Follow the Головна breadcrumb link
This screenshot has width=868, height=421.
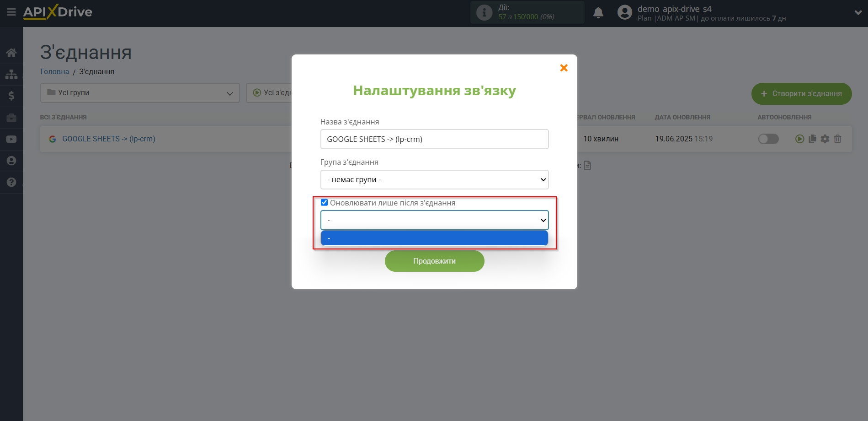[55, 71]
